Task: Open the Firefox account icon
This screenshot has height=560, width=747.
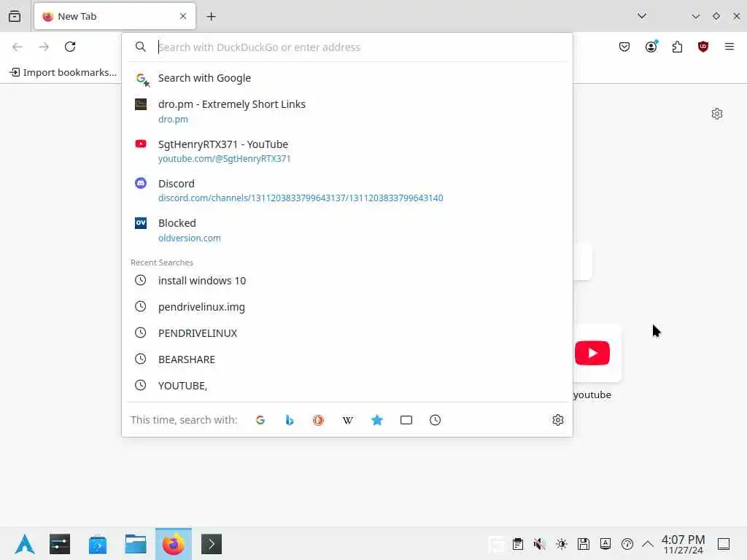Action: [651, 47]
